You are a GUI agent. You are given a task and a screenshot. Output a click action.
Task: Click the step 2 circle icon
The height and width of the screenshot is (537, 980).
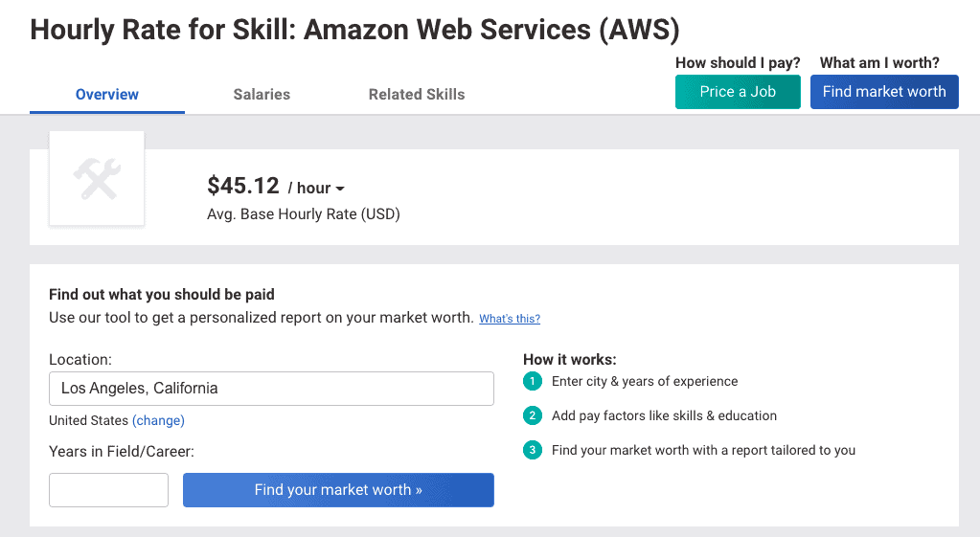(x=533, y=416)
